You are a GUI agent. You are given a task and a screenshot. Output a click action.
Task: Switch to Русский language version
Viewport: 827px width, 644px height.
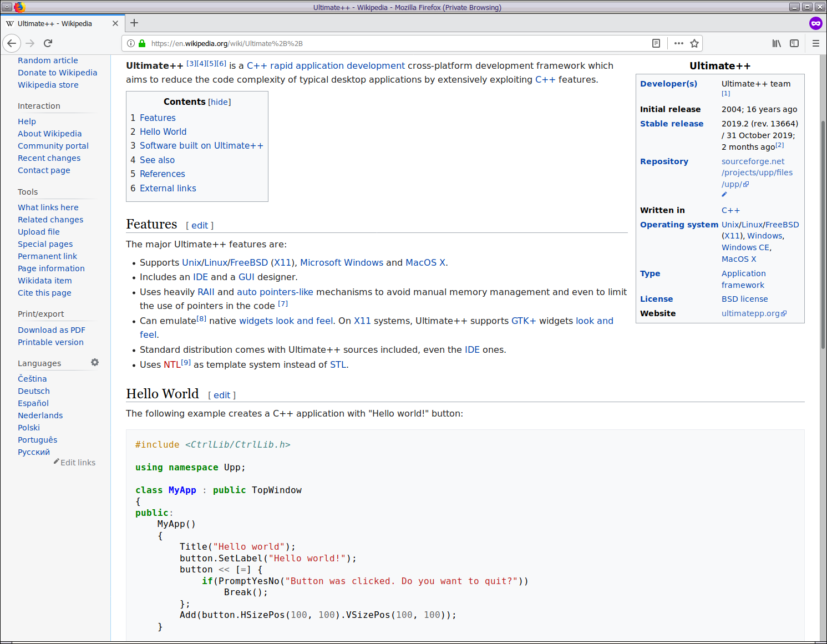34,452
